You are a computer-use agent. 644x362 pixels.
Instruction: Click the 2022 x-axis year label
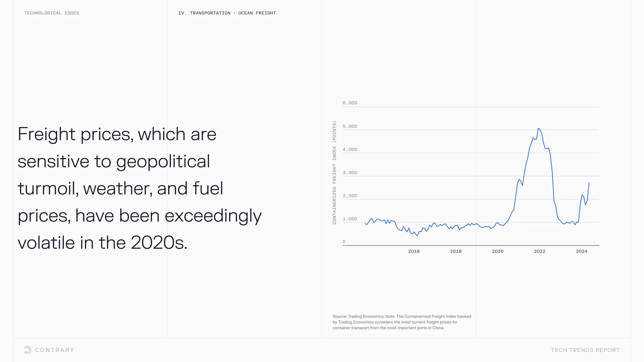point(540,251)
